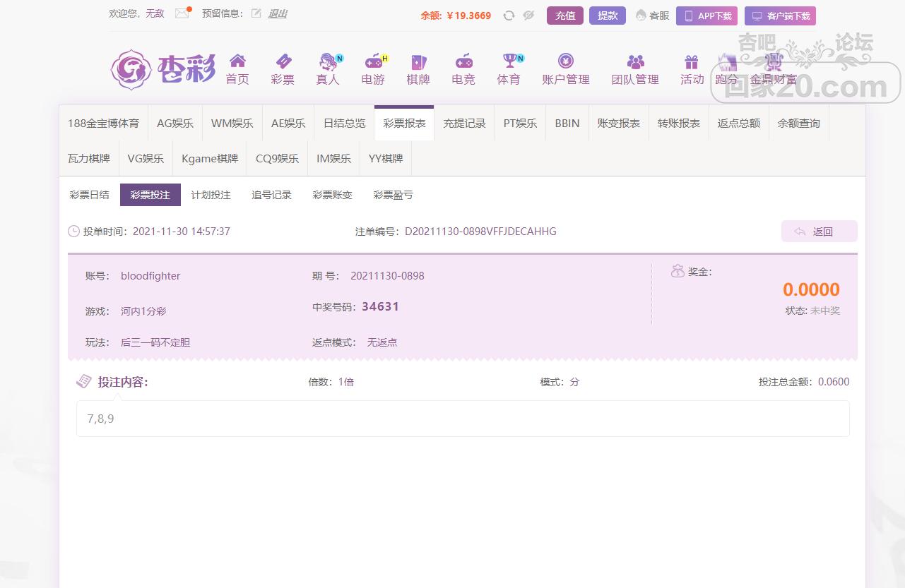Open the 188金宝博体育 tab
The width and height of the screenshot is (905, 588).
[103, 123]
